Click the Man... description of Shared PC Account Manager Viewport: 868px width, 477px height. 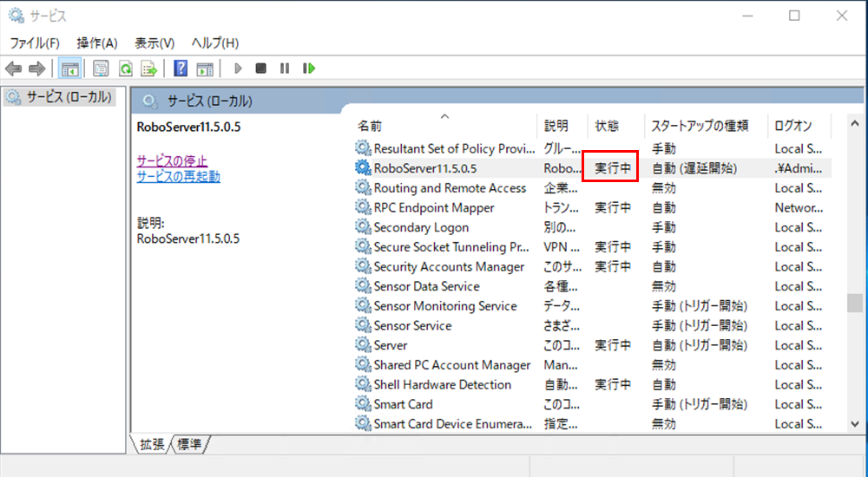(561, 364)
